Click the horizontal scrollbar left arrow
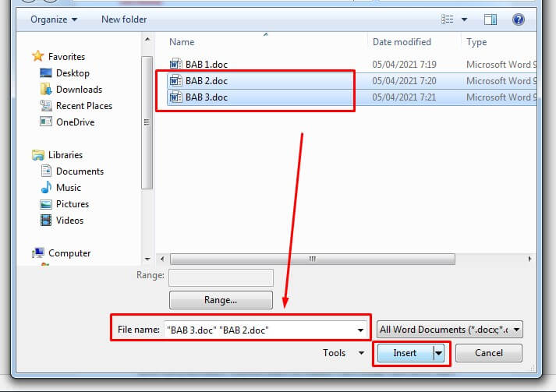 (162, 259)
